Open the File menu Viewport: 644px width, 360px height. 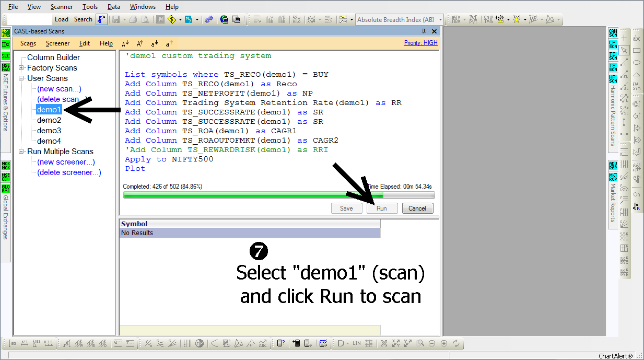click(x=13, y=7)
